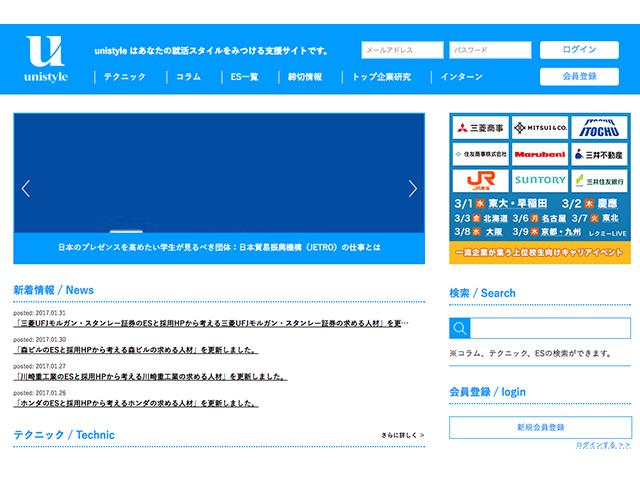Open the 川崎重工業 news link
The width and height of the screenshot is (640, 480).
[x=150, y=376]
